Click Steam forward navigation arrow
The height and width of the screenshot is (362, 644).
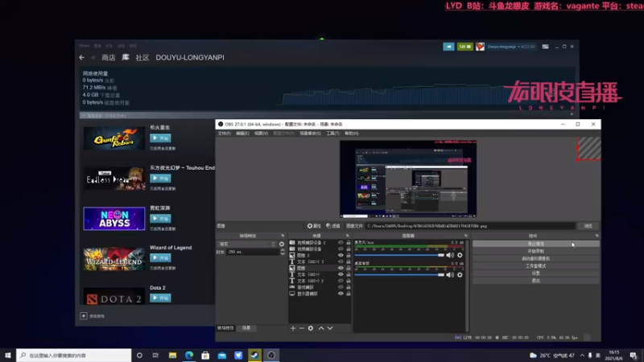tap(93, 57)
